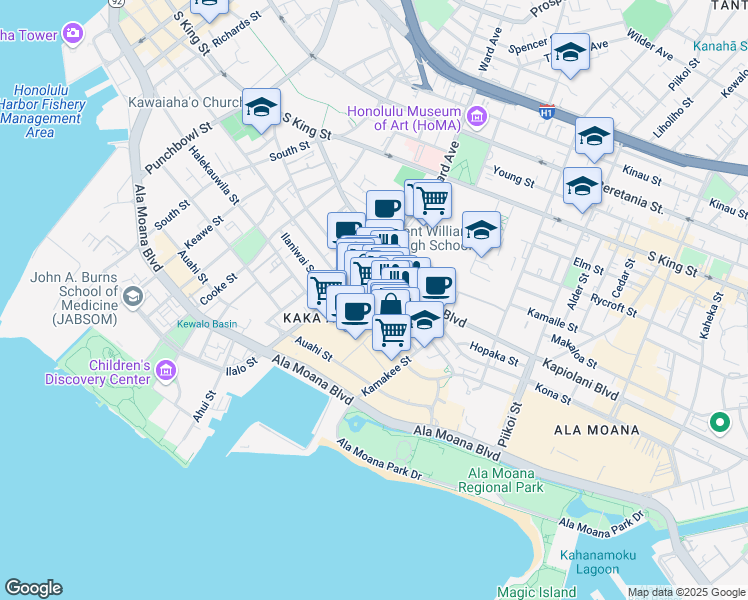This screenshot has width=748, height=600.
Task: Click Ahui St street label
Action: pos(204,406)
